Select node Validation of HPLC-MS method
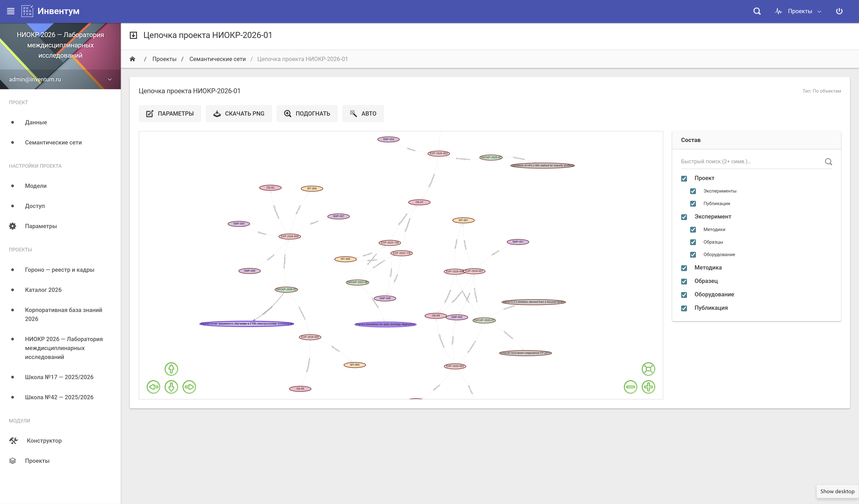The height and width of the screenshot is (504, 859). click(x=542, y=165)
